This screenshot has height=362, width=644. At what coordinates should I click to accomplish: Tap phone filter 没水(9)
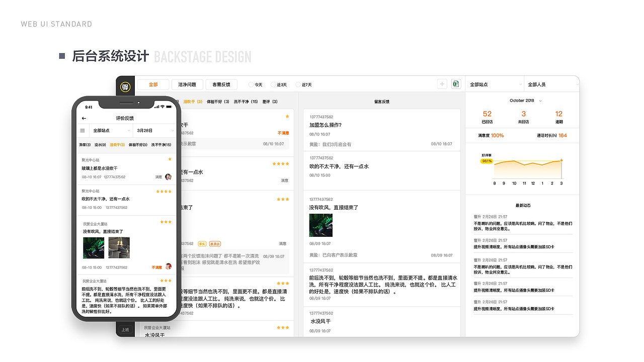(100, 145)
